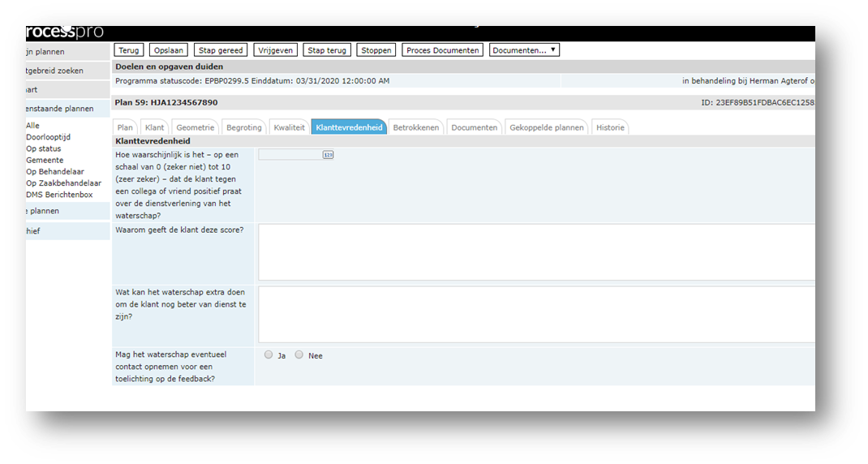Click the Terug button
The width and height of the screenshot is (868, 464).
pos(128,50)
